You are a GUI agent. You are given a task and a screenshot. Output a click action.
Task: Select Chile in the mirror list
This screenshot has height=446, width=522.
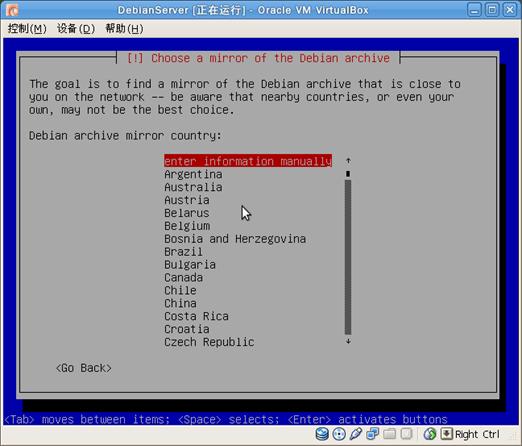180,290
